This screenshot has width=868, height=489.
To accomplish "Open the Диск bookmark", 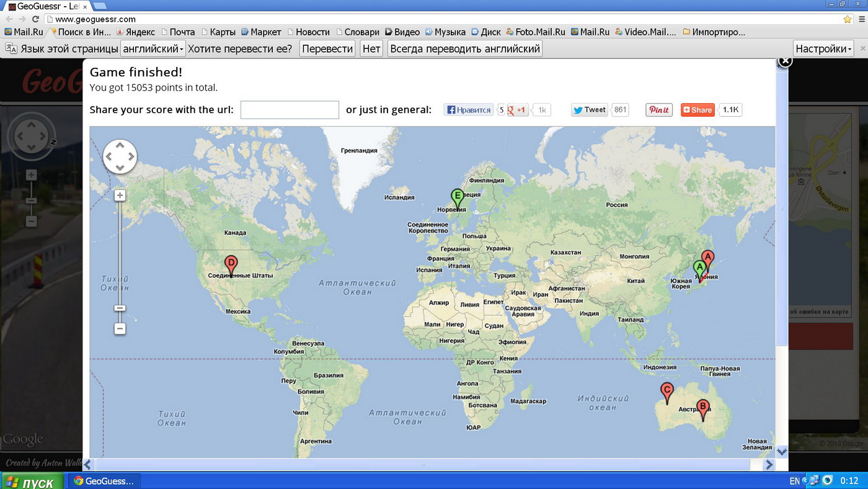I will 486,32.
